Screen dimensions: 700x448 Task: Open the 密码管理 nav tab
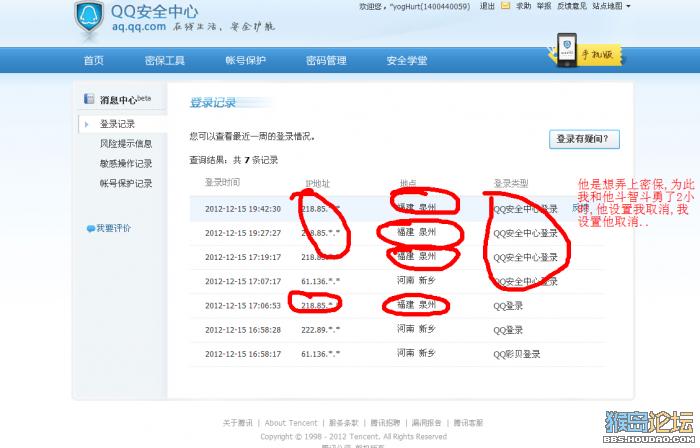(326, 60)
